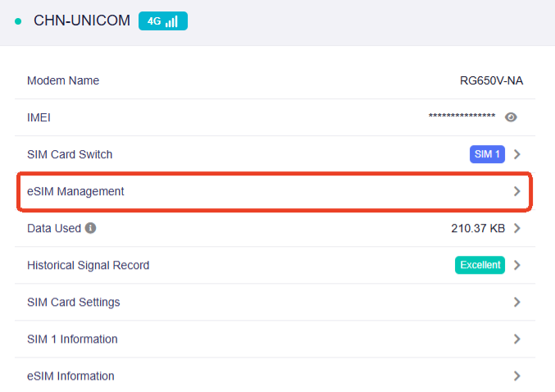Open Historical Signal Record chevron arrow
The image size is (555, 392).
(x=517, y=265)
